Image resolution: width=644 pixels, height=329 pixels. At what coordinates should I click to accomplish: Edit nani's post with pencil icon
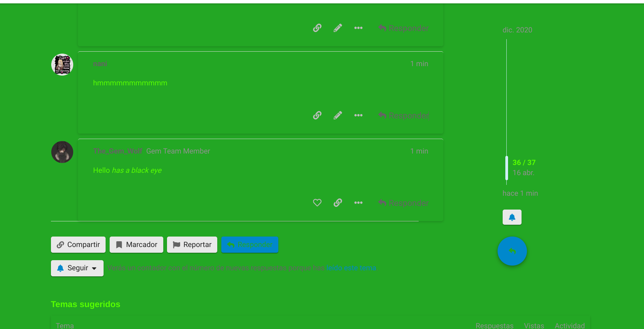click(338, 115)
